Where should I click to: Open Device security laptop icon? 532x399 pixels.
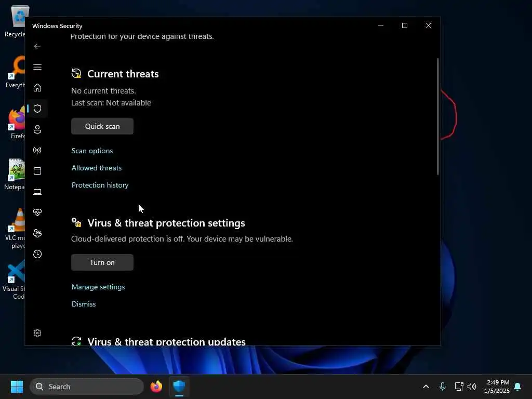coord(37,192)
